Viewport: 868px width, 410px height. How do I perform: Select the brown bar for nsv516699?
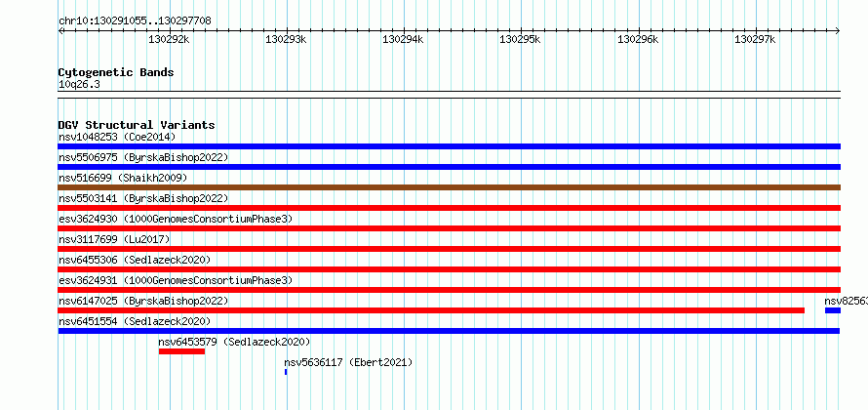[x=449, y=187]
